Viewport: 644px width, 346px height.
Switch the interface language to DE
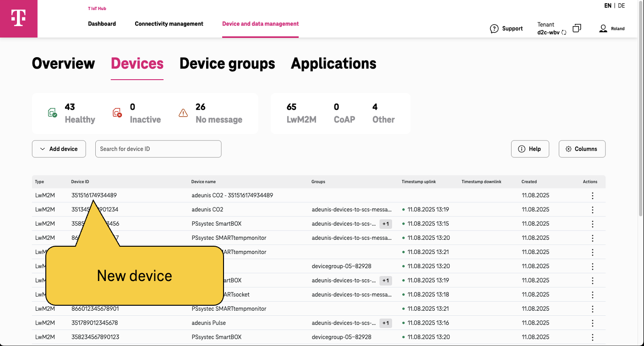pyautogui.click(x=621, y=5)
